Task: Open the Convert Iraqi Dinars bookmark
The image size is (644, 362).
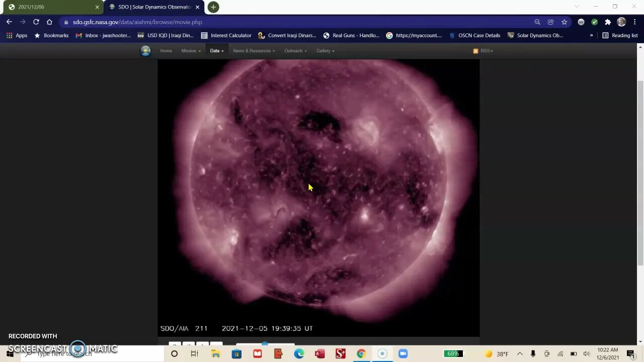Action: pos(287,36)
